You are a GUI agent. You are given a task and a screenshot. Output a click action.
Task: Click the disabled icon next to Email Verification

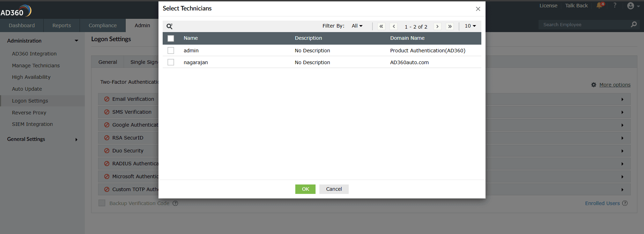click(107, 99)
